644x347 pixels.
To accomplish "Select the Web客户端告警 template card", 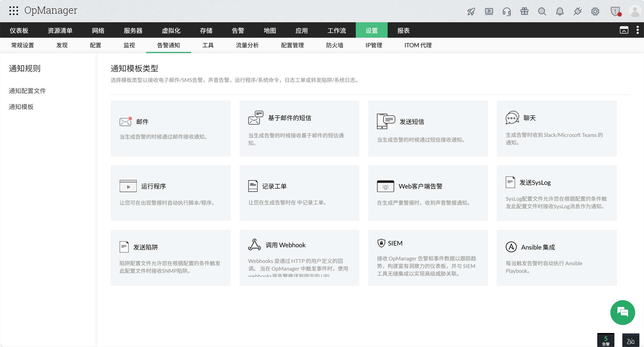I will coord(428,193).
